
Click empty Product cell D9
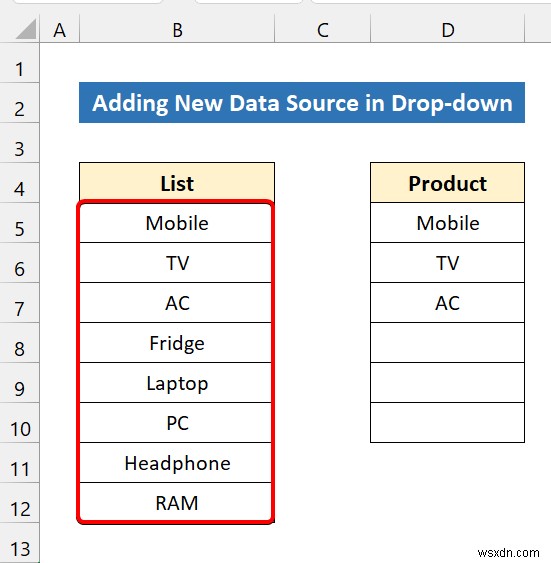point(448,383)
